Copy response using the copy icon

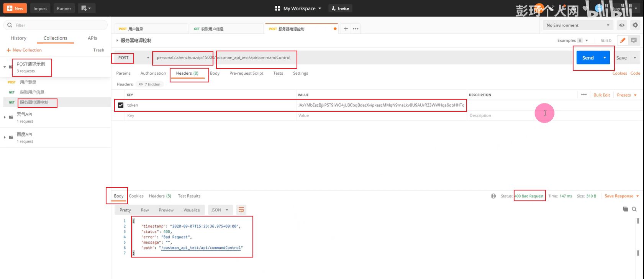(625, 209)
